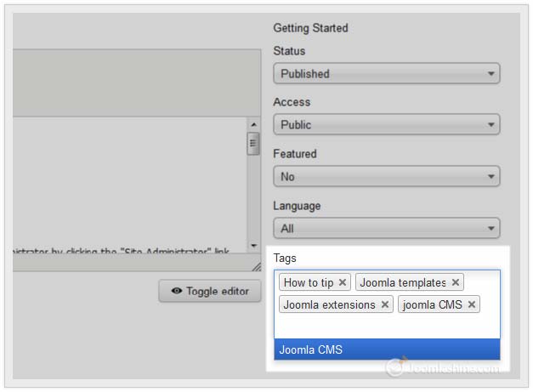Image resolution: width=533 pixels, height=392 pixels.
Task: Remove the "Joomla templates" tag
Action: click(456, 282)
